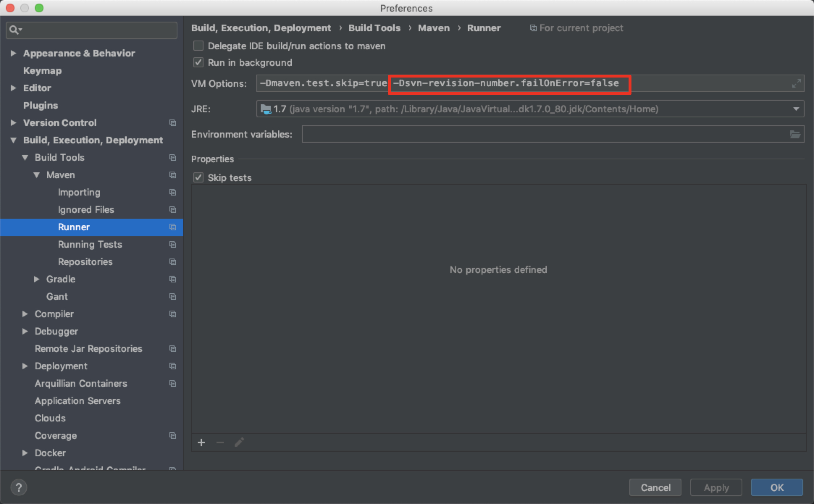
Task: Expand the Gradle section
Action: pos(37,279)
